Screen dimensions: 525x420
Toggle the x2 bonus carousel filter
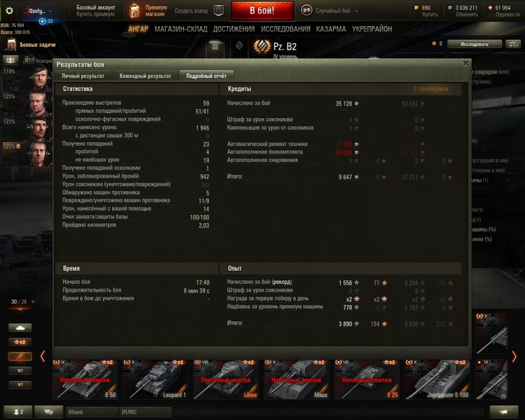pyautogui.click(x=20, y=342)
